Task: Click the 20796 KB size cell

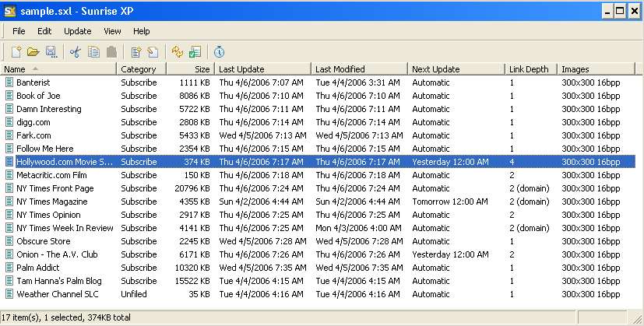Action: coord(192,188)
